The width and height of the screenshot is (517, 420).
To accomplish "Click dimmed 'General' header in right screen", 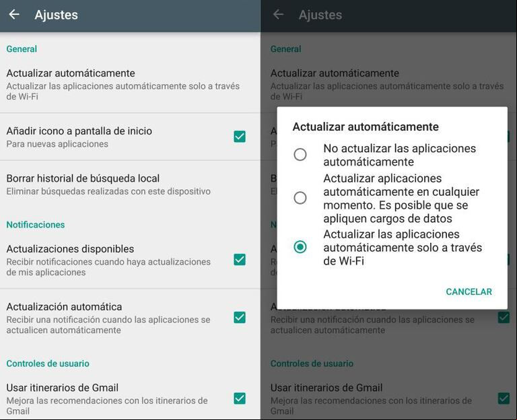I will pyautogui.click(x=286, y=48).
